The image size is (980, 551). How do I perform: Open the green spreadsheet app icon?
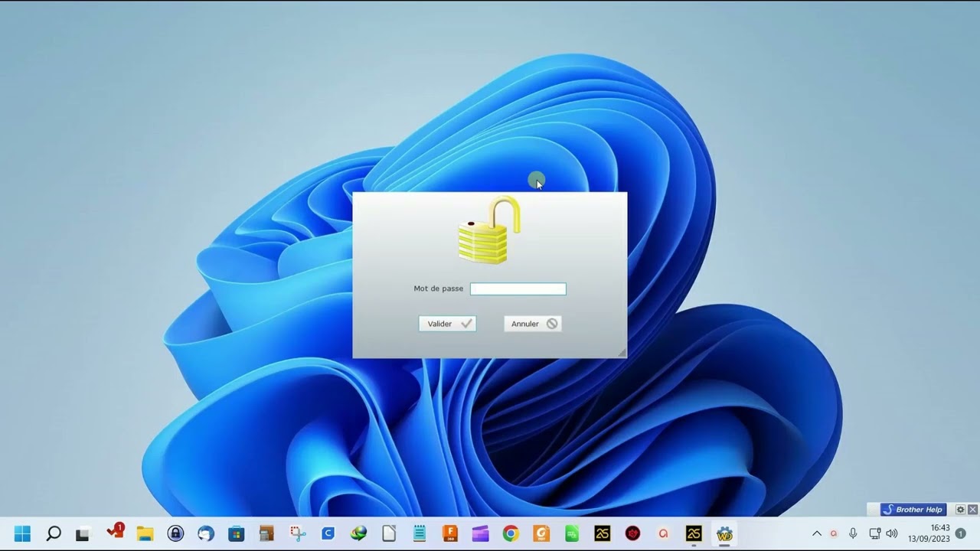point(572,533)
